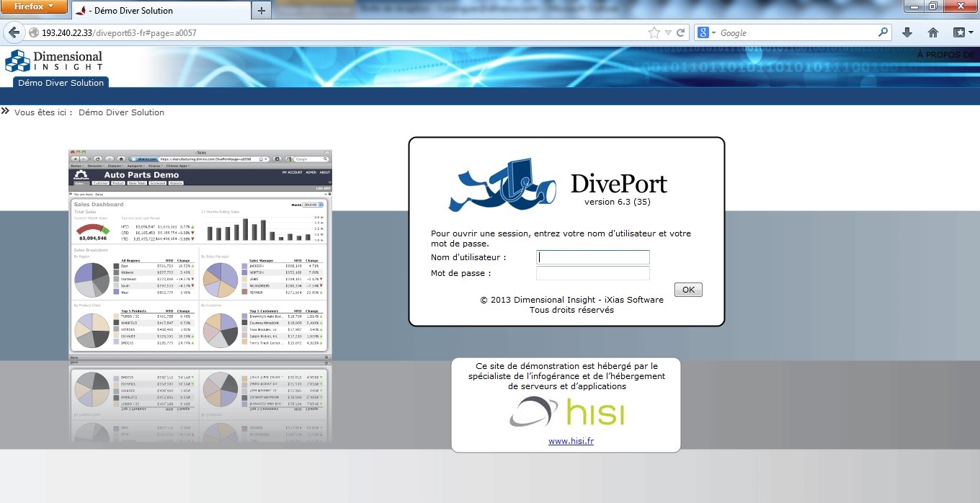Image resolution: width=980 pixels, height=503 pixels.
Task: Go back with browser back arrow
Action: click(x=14, y=32)
